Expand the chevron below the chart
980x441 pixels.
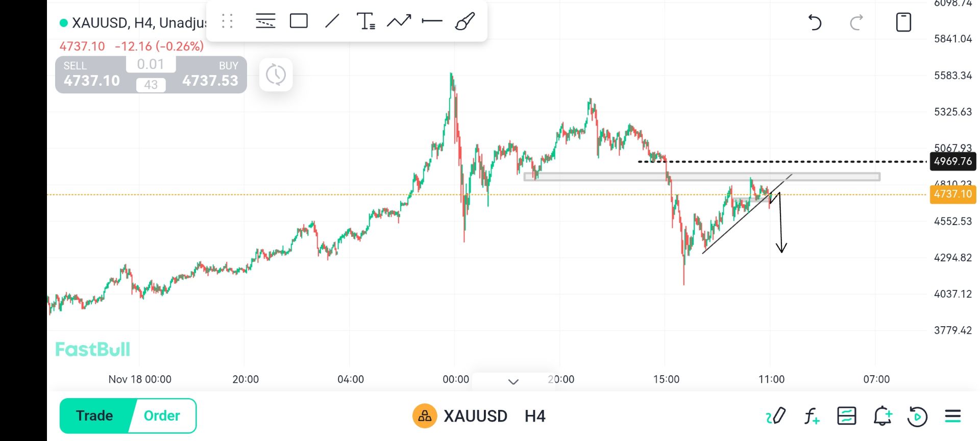(513, 381)
